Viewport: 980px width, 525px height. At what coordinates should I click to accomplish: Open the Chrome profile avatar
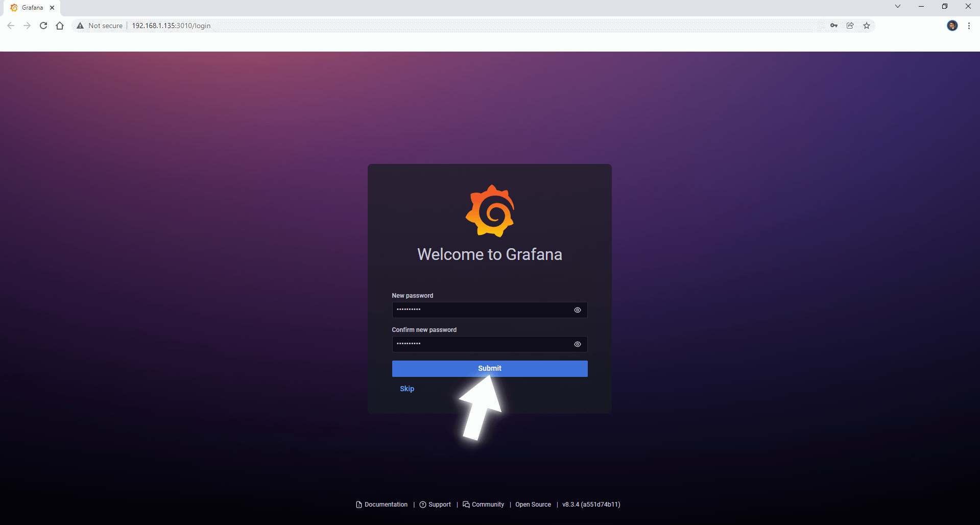952,26
